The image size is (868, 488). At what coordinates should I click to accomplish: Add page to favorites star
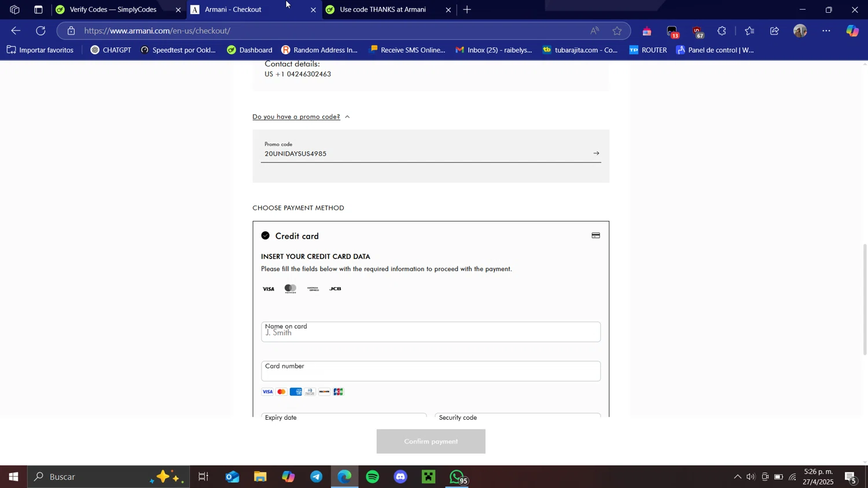point(617,31)
